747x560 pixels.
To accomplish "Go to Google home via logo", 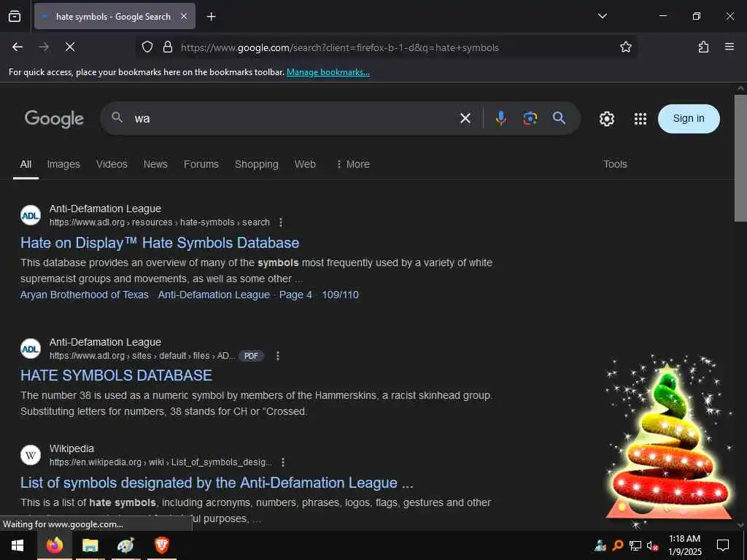I will point(54,119).
